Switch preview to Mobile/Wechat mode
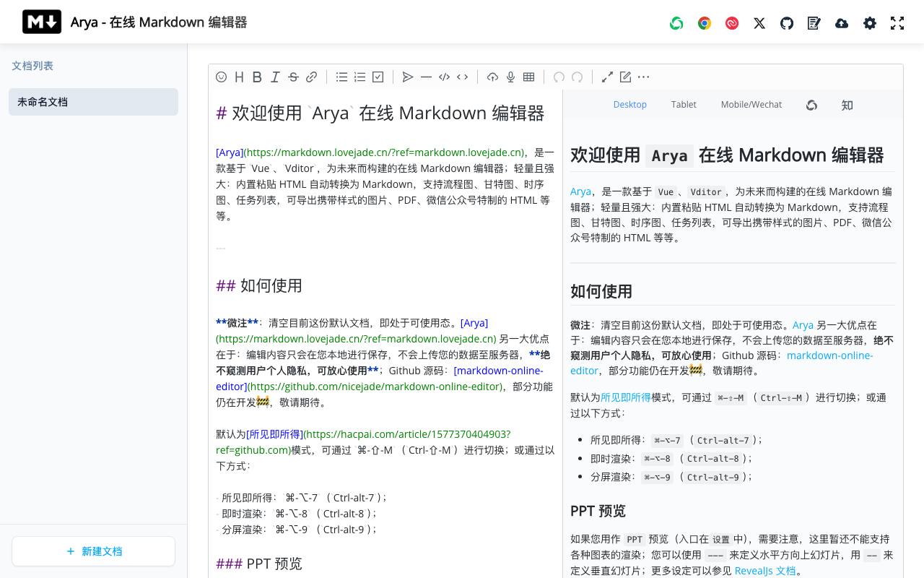This screenshot has width=924, height=578. (x=751, y=104)
